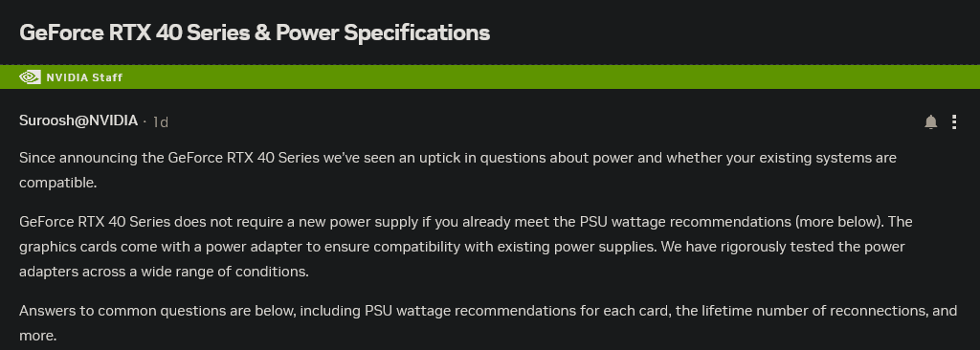Click the word GeForce in the title
The height and width of the screenshot is (350, 980).
tap(62, 33)
